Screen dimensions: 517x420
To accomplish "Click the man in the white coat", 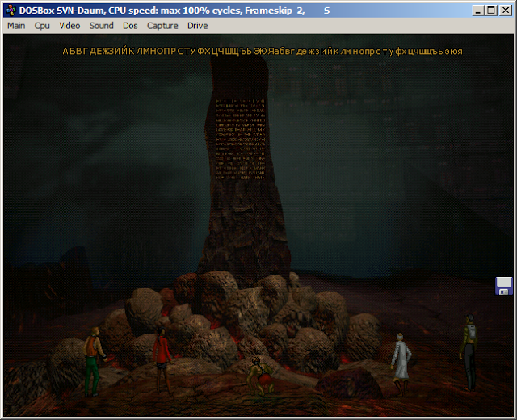I will [401, 364].
